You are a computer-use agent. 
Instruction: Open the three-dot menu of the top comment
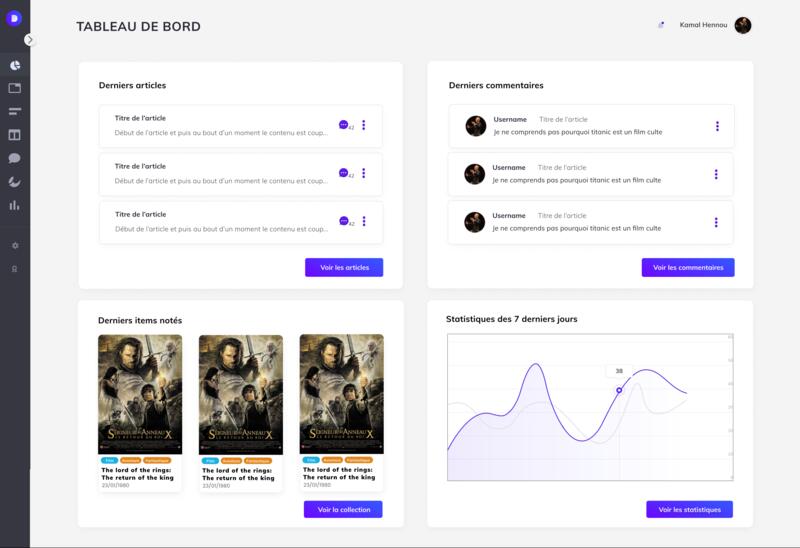pos(717,126)
